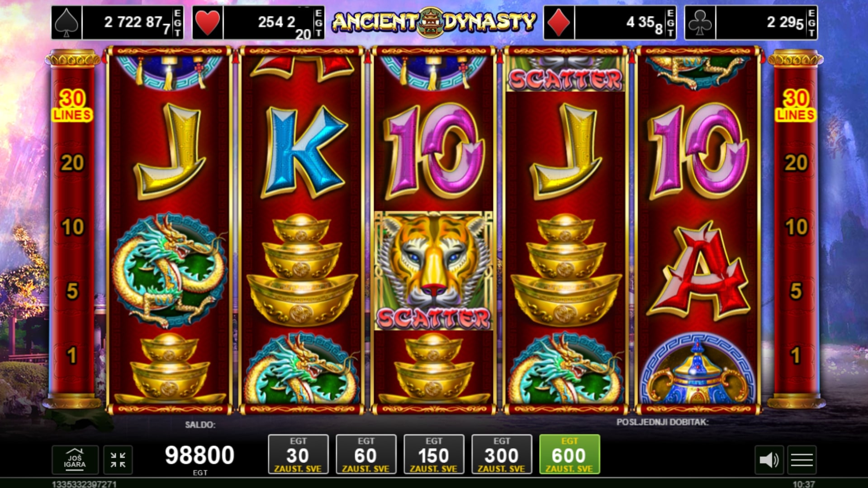Set 20 lines on left pillar
868x488 pixels.
pos(72,163)
